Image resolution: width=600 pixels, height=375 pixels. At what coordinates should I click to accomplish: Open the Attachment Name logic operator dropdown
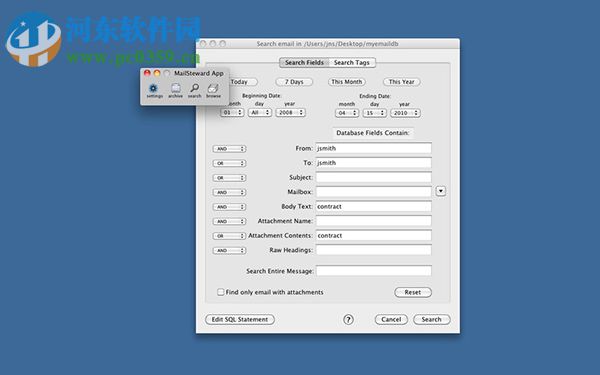pos(229,221)
